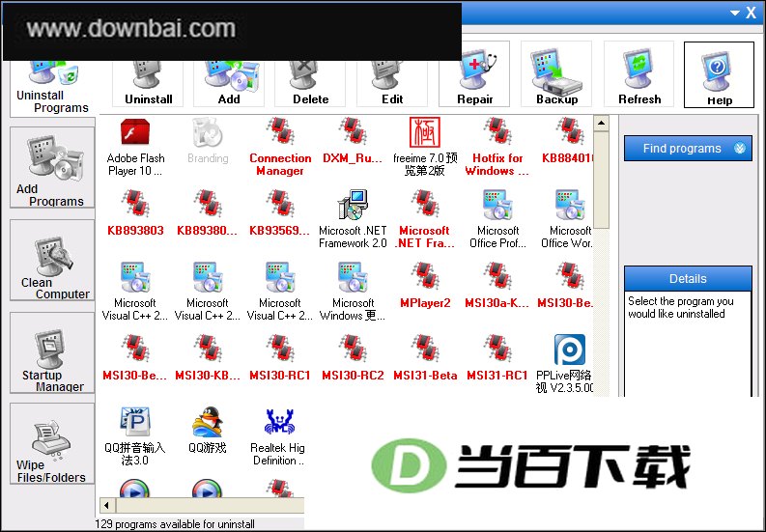Select Hotfix for Windows entry
This screenshot has height=532, width=766.
496,147
